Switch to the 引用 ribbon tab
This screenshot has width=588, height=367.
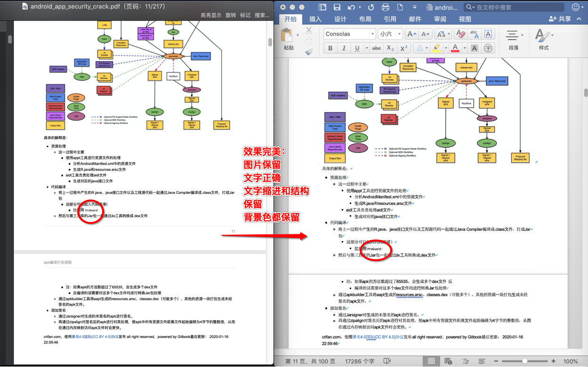click(x=390, y=19)
